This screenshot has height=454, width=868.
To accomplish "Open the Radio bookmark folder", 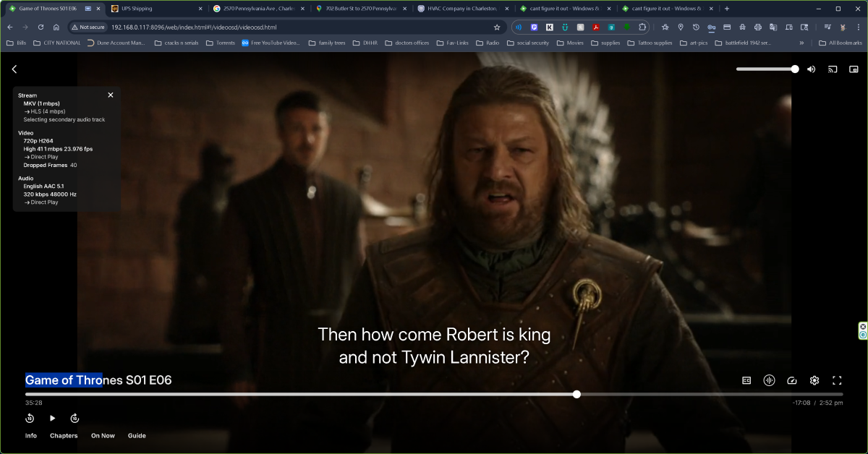I will pyautogui.click(x=486, y=43).
